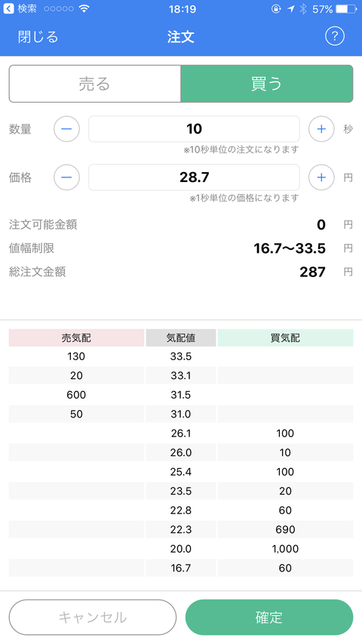Pick the 20.0 price with 1,000 bids
Screen dimensions: 362x644
coord(181,549)
